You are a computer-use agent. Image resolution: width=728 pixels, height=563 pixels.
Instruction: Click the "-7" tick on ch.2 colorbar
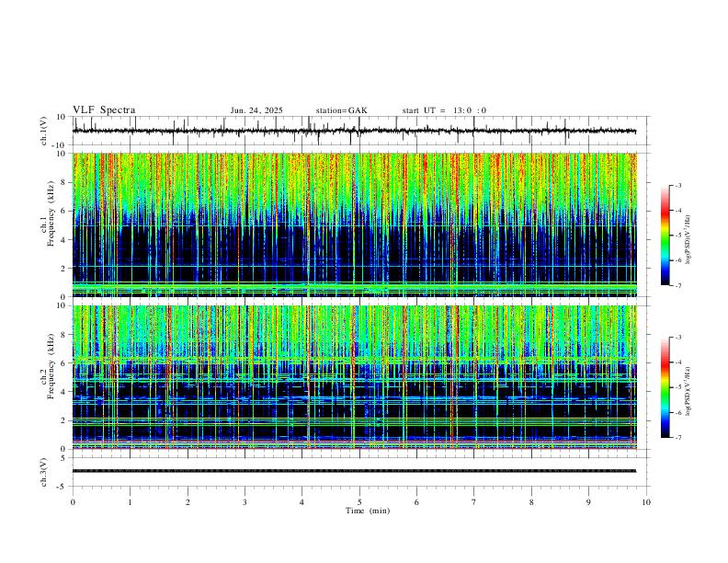678,438
